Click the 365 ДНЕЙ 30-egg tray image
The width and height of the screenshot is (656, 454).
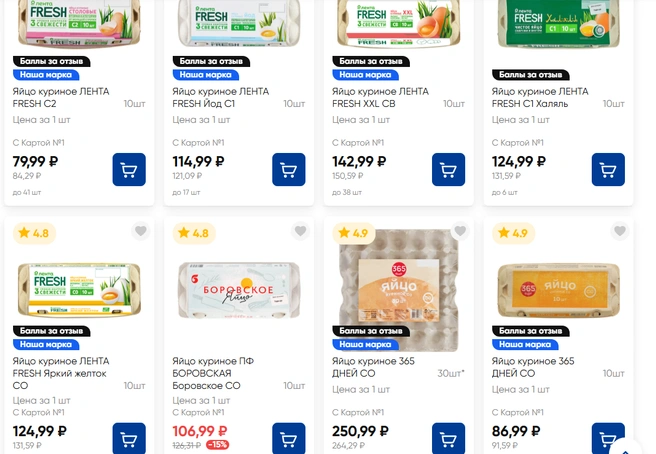(399, 280)
